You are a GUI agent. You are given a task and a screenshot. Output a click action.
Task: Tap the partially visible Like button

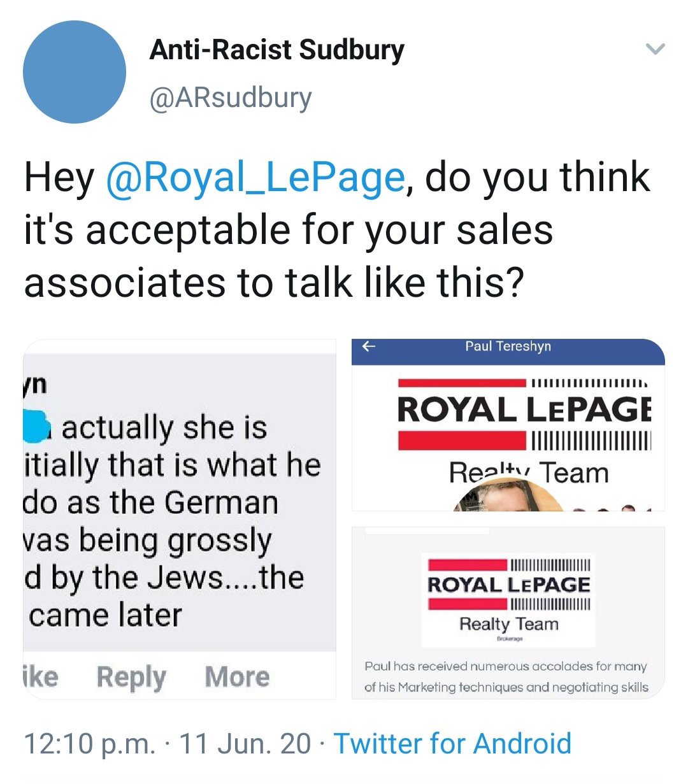click(x=41, y=676)
